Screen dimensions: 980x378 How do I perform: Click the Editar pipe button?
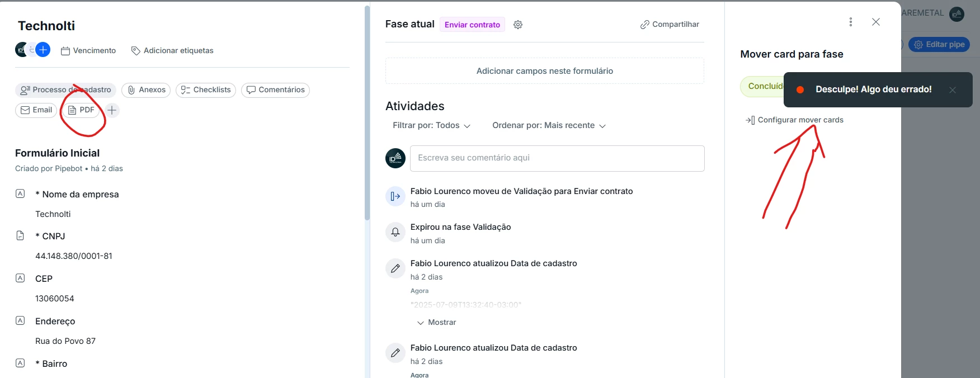click(x=939, y=45)
